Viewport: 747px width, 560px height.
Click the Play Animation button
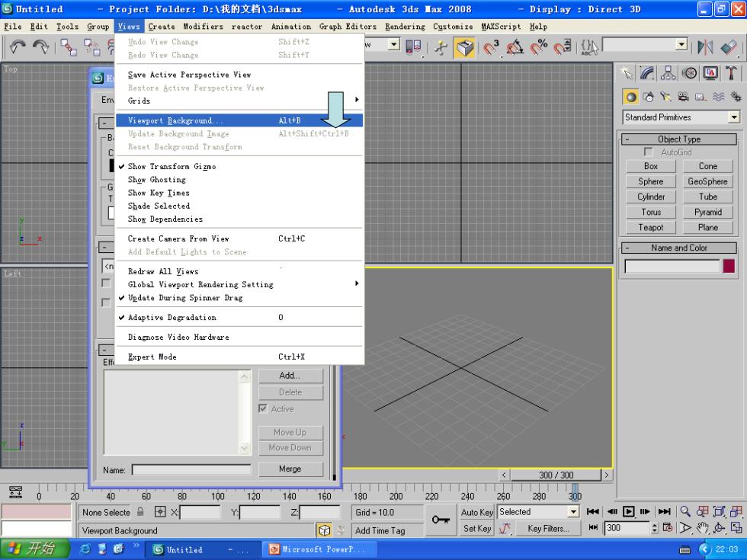click(629, 511)
